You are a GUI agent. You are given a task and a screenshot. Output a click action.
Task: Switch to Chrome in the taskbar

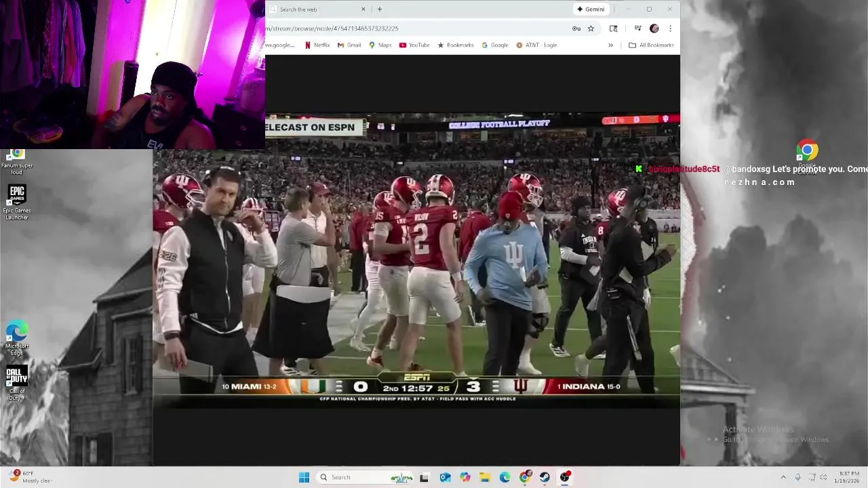click(525, 477)
